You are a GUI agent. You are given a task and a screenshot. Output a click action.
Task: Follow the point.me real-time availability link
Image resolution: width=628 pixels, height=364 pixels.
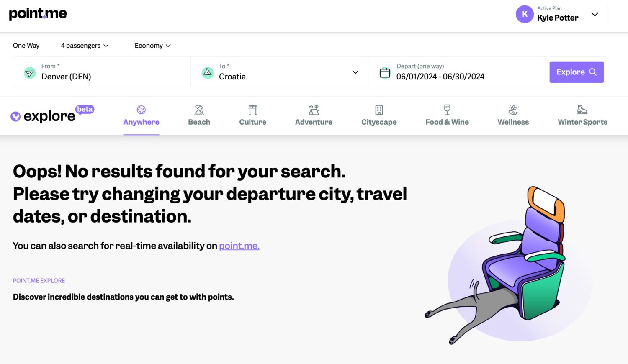coord(239,246)
